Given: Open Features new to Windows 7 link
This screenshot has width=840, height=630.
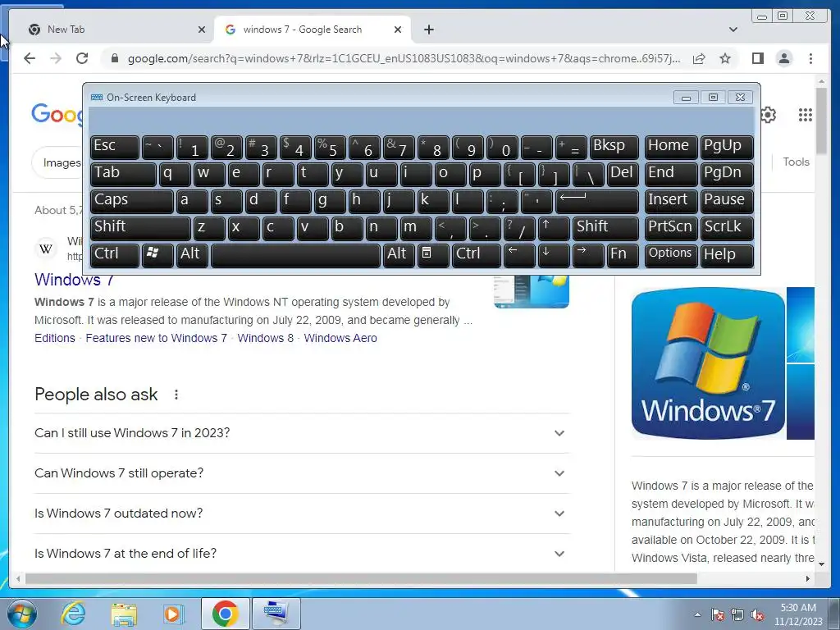Looking at the screenshot, I should click(x=157, y=338).
